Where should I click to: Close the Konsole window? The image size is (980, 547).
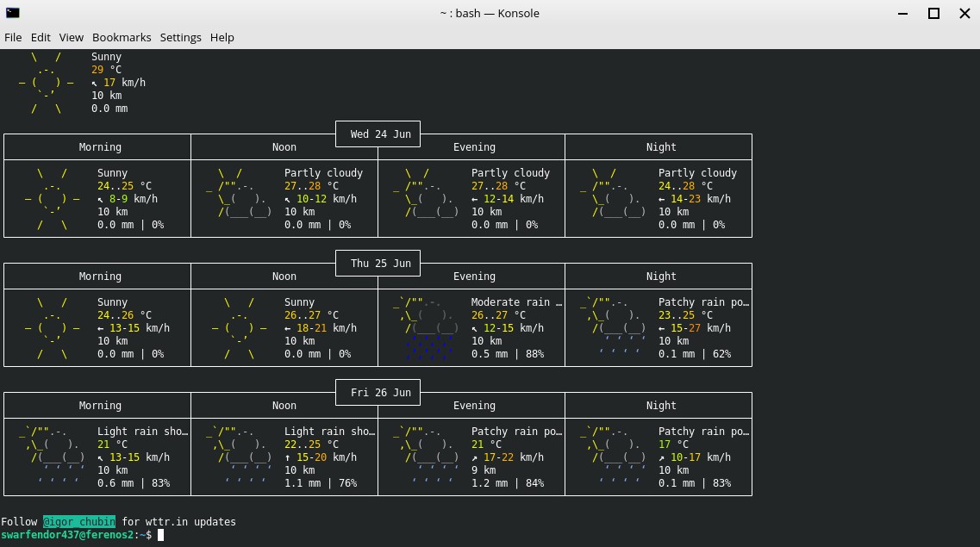click(964, 13)
